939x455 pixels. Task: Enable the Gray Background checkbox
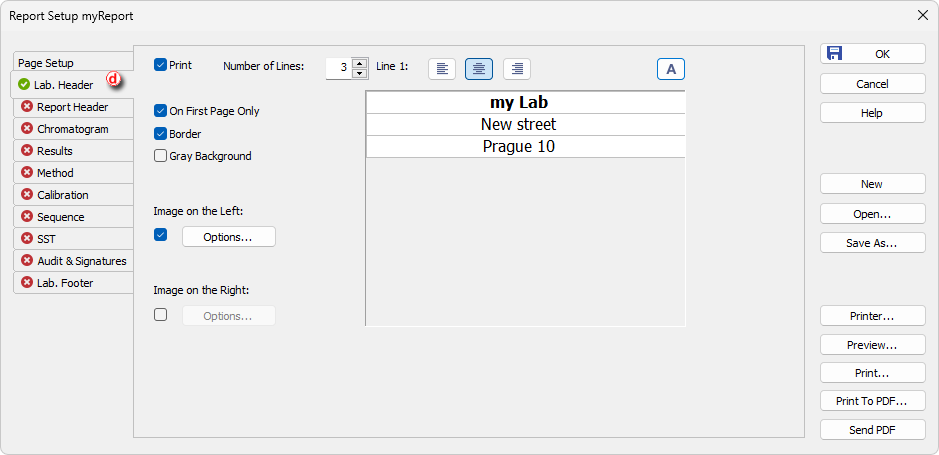[160, 156]
